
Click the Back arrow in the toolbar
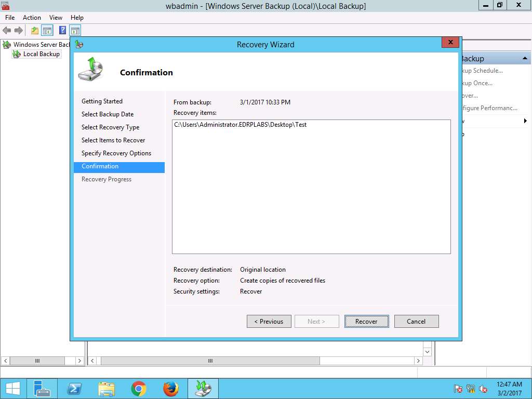coord(7,31)
